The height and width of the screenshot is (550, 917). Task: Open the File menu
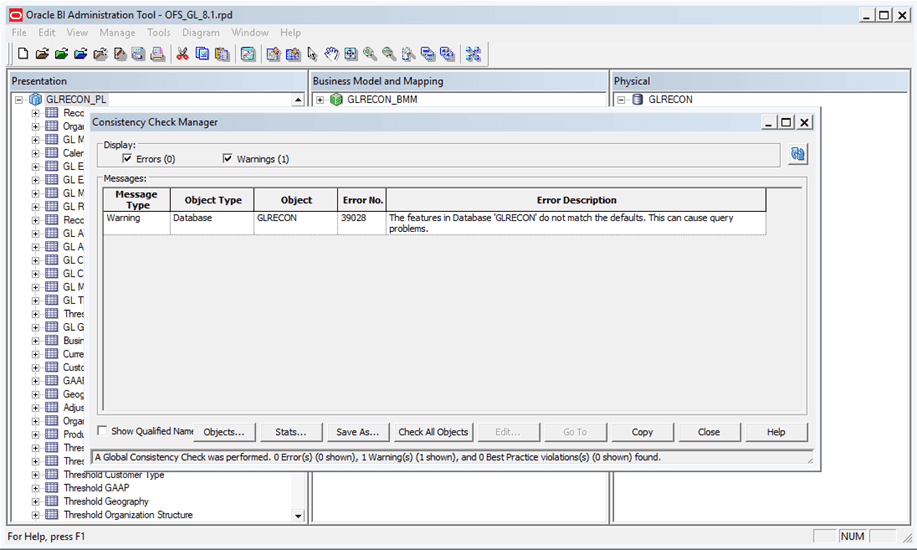(x=19, y=33)
